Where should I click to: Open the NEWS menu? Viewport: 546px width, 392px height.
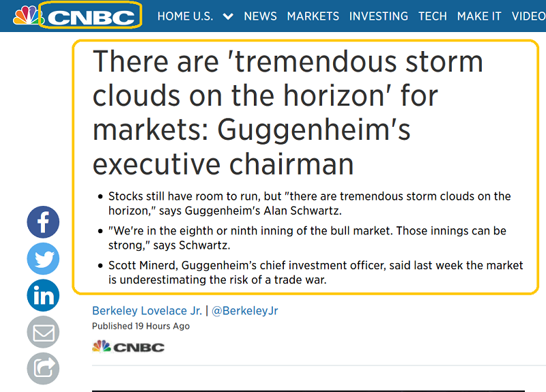260,16
